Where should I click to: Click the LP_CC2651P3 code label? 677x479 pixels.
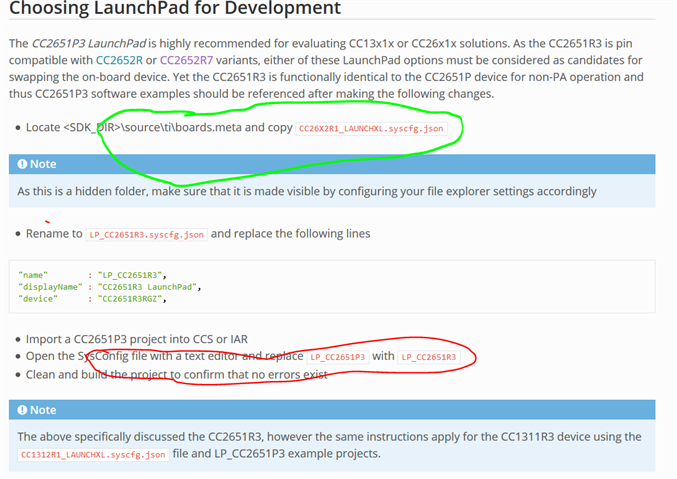click(x=338, y=357)
